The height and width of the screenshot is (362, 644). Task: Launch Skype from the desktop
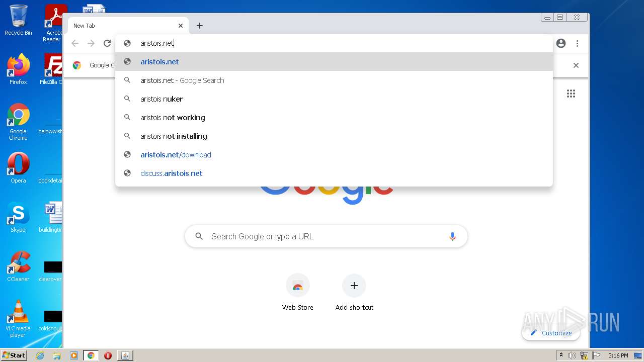(x=18, y=217)
